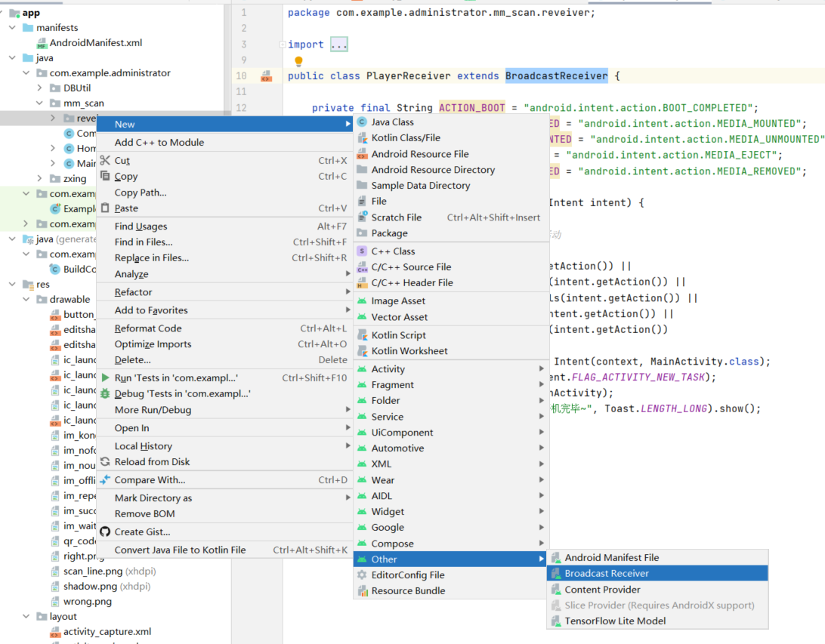This screenshot has width=825, height=644.
Task: Open AndroidManifest.xml from the project tree
Action: pyautogui.click(x=94, y=42)
